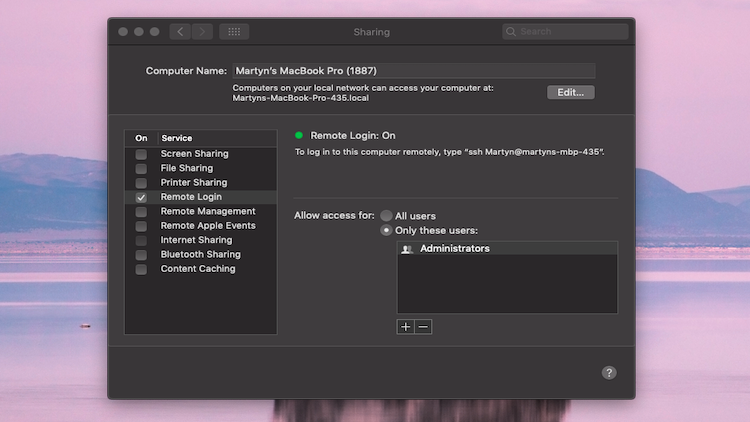This screenshot has width=750, height=422.
Task: Tick the Printer Sharing checkbox
Action: [141, 183]
